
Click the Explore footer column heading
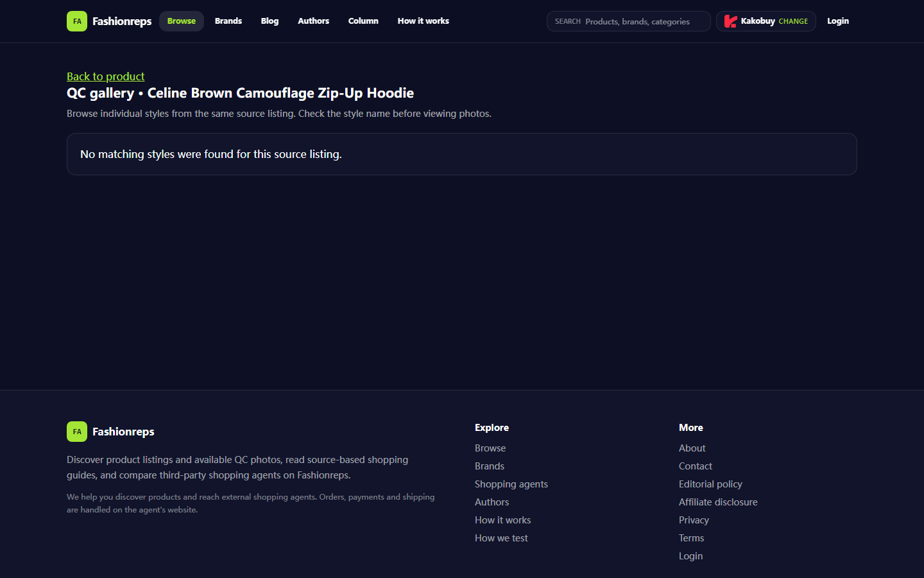coord(492,428)
